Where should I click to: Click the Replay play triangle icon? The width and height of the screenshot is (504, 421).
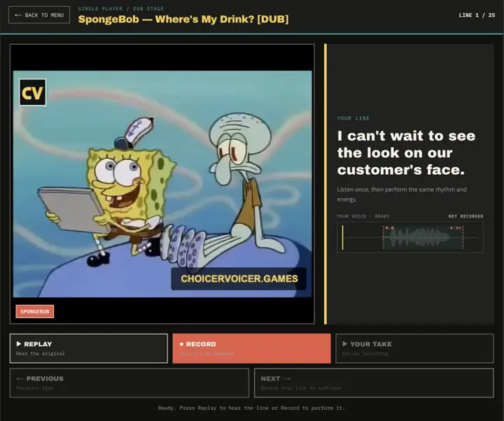(19, 344)
